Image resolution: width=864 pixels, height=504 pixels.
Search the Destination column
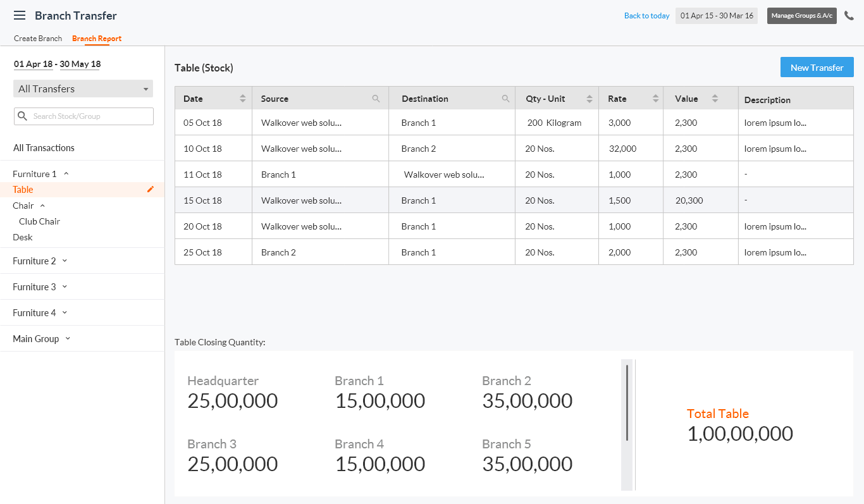(x=505, y=99)
